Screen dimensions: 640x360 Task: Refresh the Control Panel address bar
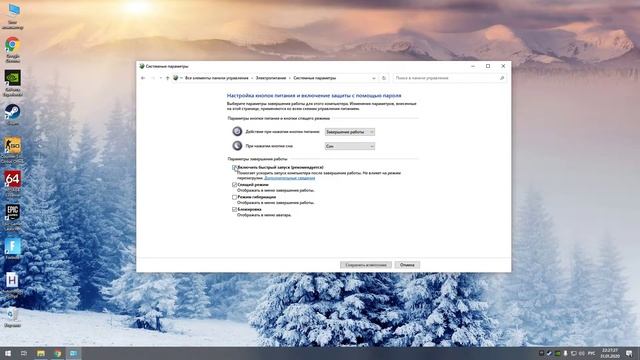(384, 78)
